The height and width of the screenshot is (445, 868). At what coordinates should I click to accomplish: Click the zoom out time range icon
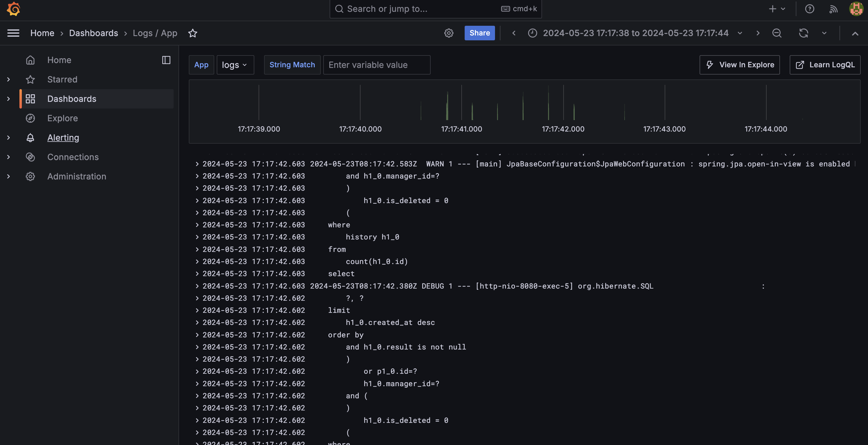click(777, 33)
